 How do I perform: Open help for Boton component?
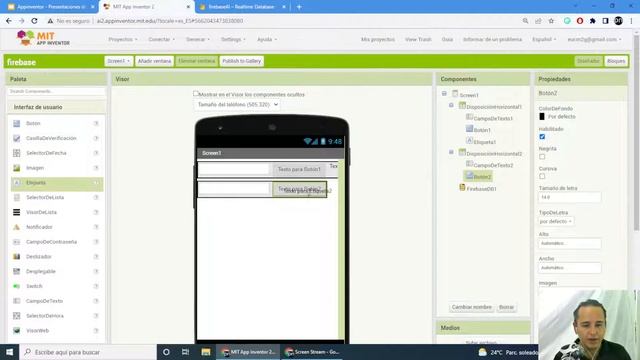click(x=96, y=123)
